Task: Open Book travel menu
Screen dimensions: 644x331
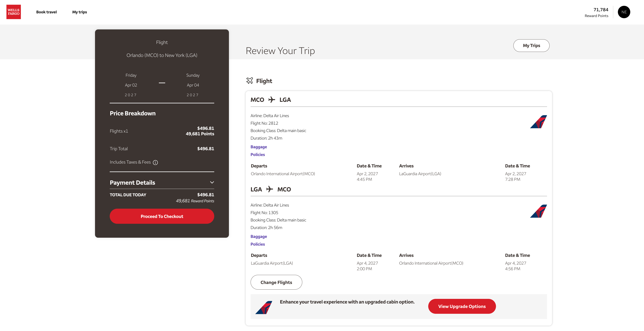Action: pyautogui.click(x=46, y=12)
